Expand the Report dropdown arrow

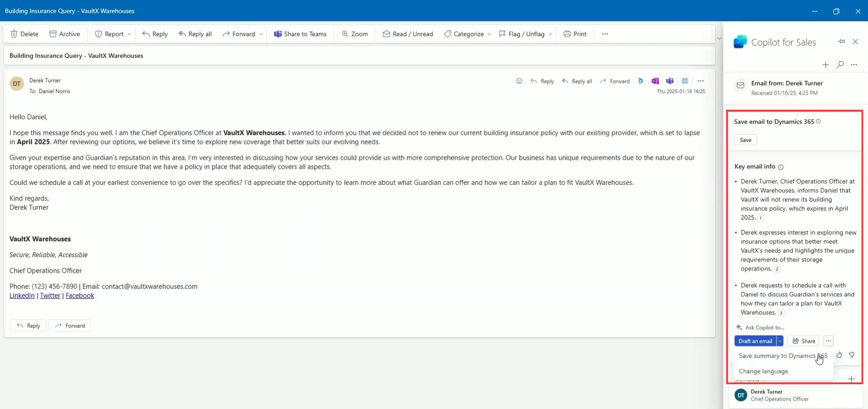click(129, 34)
